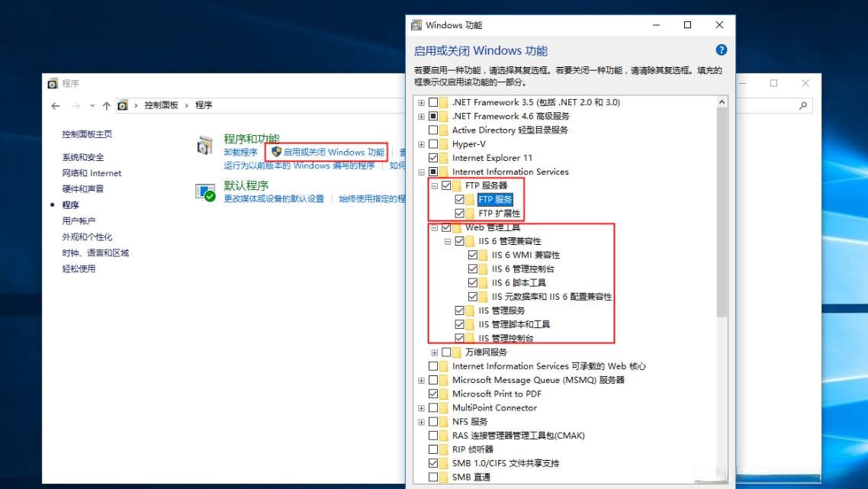Go up one level in Control Panel
868x489 pixels.
point(106,105)
